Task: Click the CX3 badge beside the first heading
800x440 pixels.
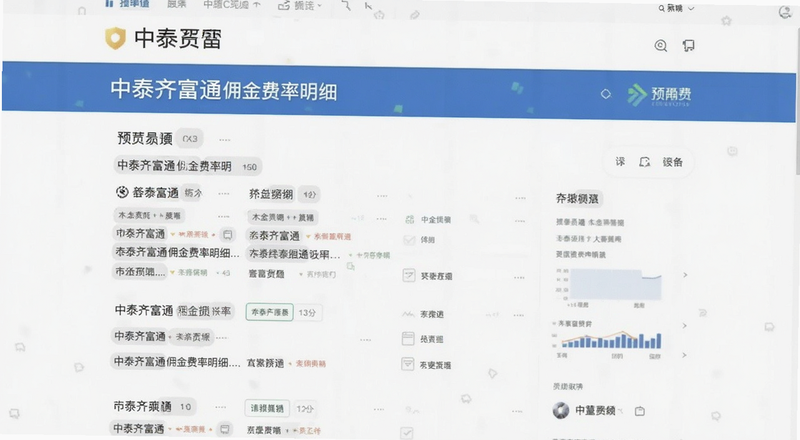Action: click(x=190, y=139)
